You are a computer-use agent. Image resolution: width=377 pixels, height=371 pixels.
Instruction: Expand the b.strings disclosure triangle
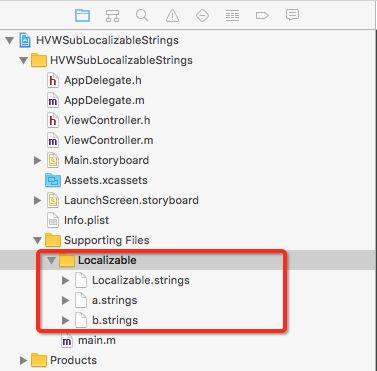pos(66,320)
